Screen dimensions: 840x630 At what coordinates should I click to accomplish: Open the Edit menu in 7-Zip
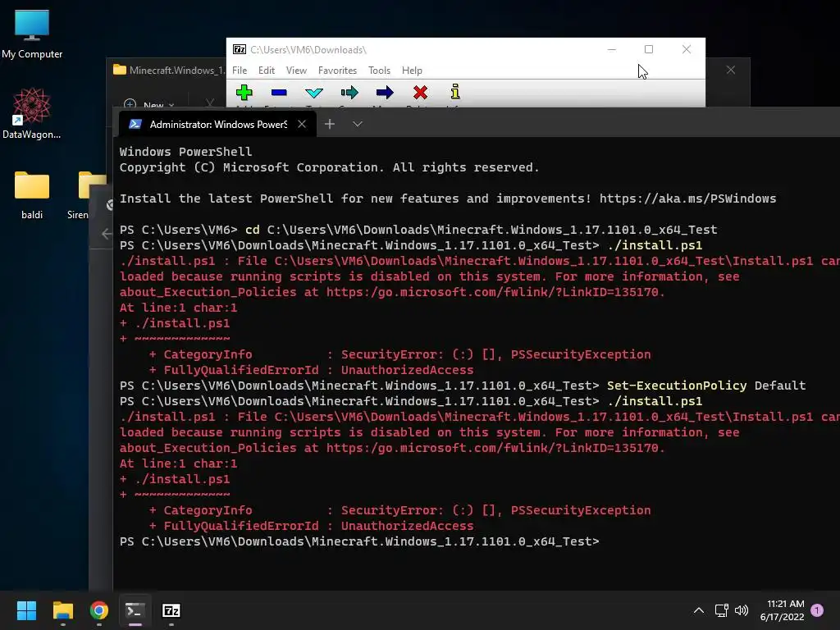[267, 71]
